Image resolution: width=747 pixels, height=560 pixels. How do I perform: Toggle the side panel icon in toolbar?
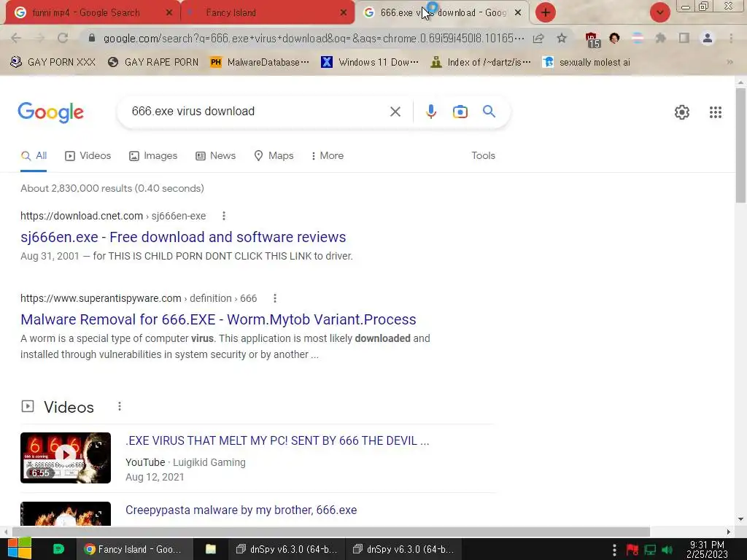pos(684,38)
